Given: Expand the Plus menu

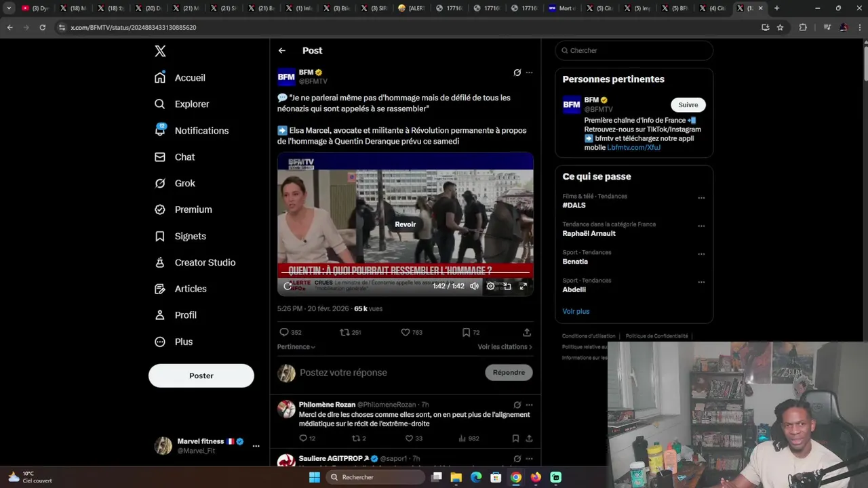Looking at the screenshot, I should 174,342.
